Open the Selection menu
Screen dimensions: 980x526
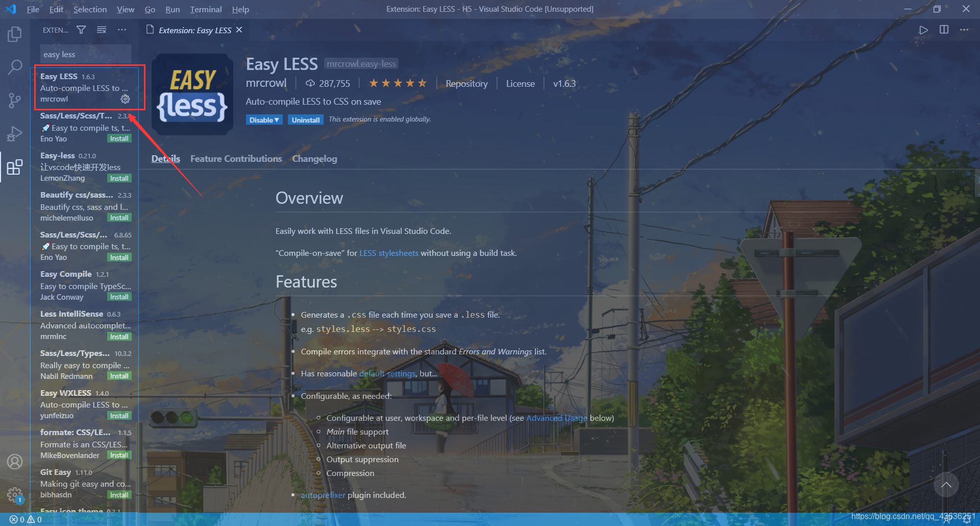coord(90,9)
